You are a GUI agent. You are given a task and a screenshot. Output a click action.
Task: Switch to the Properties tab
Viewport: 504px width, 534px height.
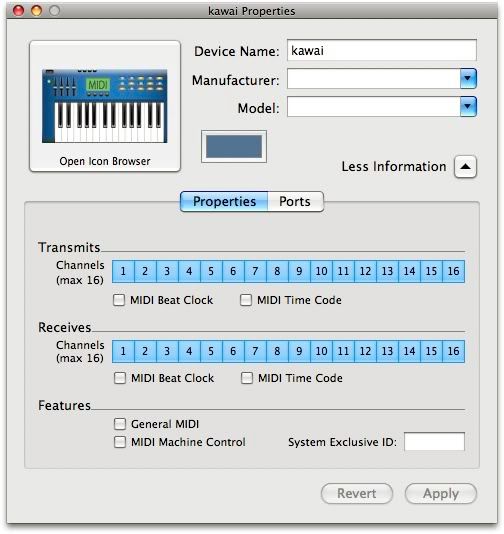coord(224,202)
